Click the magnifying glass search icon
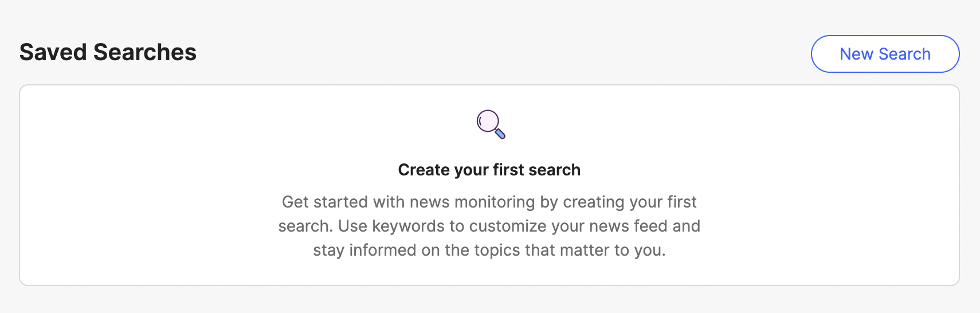 pos(491,124)
